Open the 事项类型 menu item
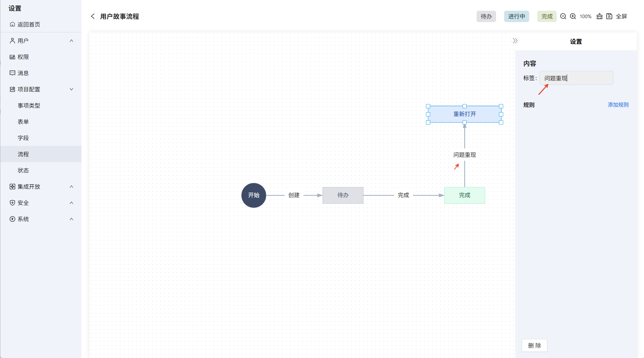Image resolution: width=644 pixels, height=358 pixels. pyautogui.click(x=29, y=106)
